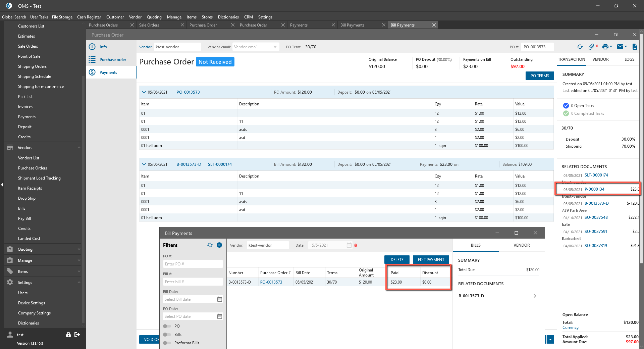The image size is (644, 349).
Task: Open the Vendor email dropdown
Action: pyautogui.click(x=275, y=47)
